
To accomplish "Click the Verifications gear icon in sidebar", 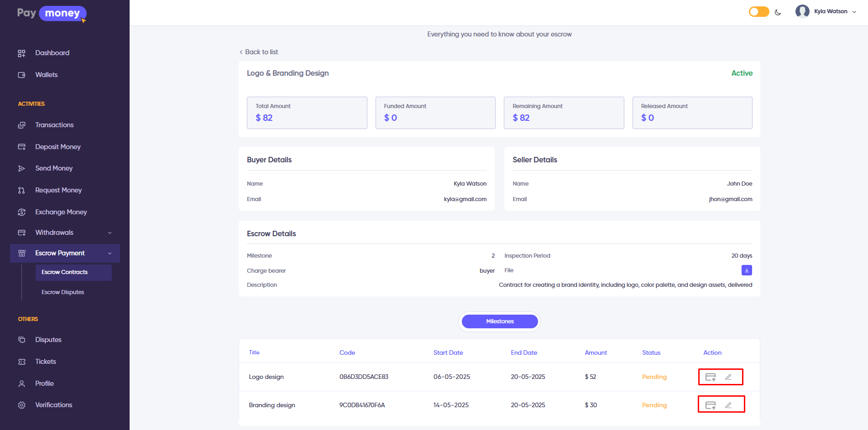I will [x=21, y=405].
